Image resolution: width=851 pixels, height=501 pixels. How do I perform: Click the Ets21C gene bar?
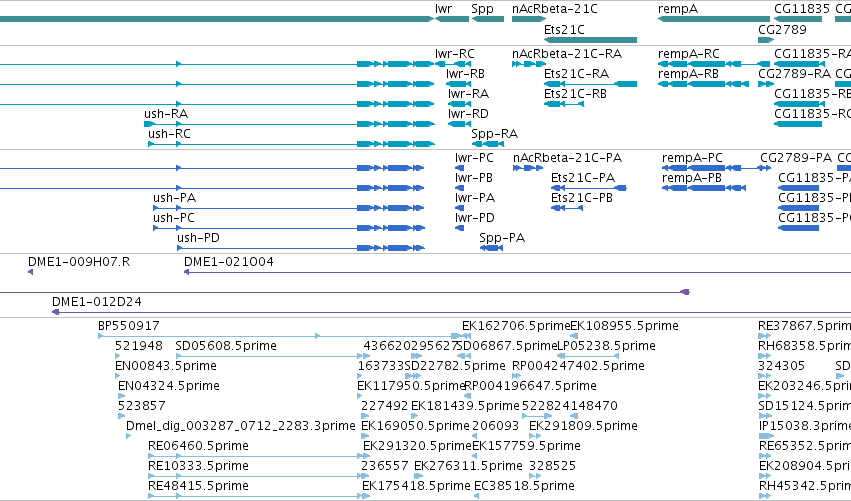coord(590,40)
